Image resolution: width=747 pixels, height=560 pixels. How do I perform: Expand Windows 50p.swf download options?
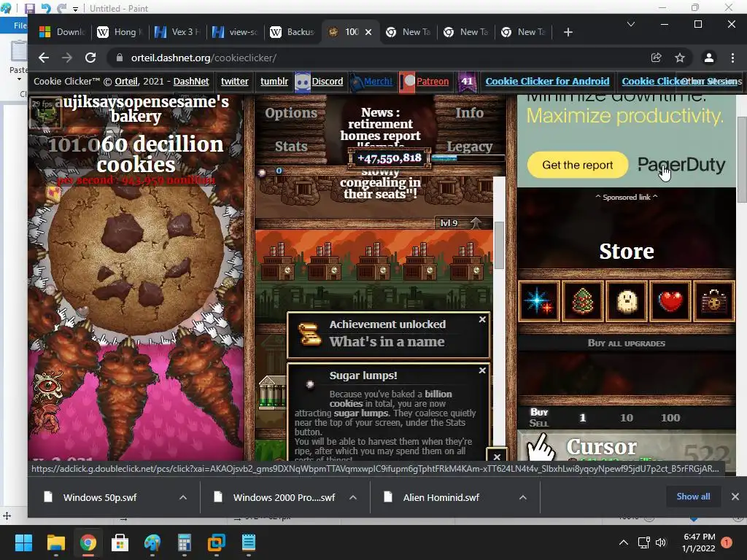183,497
